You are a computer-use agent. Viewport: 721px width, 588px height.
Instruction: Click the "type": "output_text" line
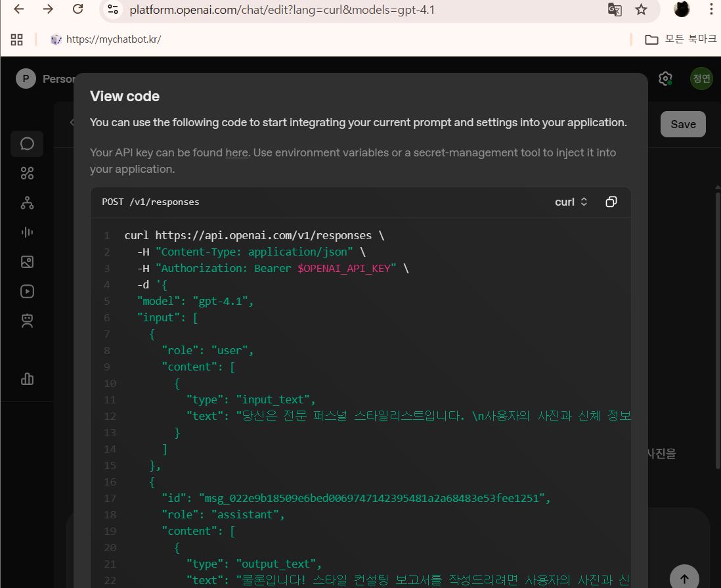click(254, 564)
